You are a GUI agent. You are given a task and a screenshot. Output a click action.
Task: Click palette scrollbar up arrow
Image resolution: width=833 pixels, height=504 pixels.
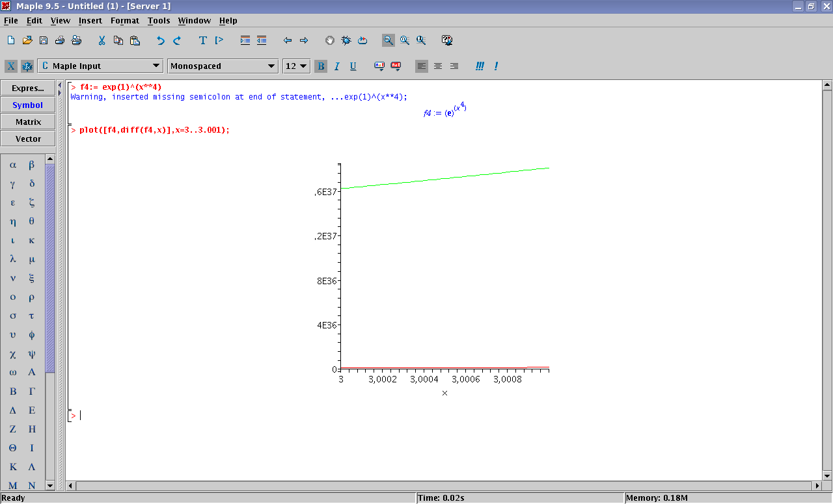(x=50, y=159)
